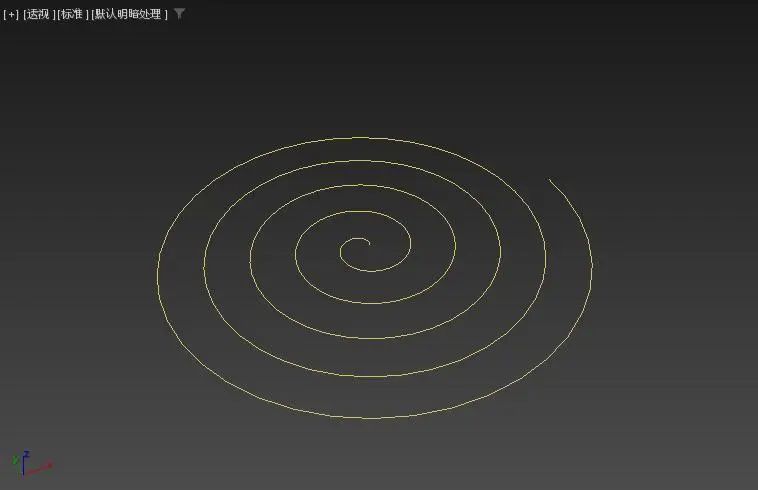Click the XYZ axis tripod gizmo
Screen dimensions: 758x490
(x=32, y=464)
